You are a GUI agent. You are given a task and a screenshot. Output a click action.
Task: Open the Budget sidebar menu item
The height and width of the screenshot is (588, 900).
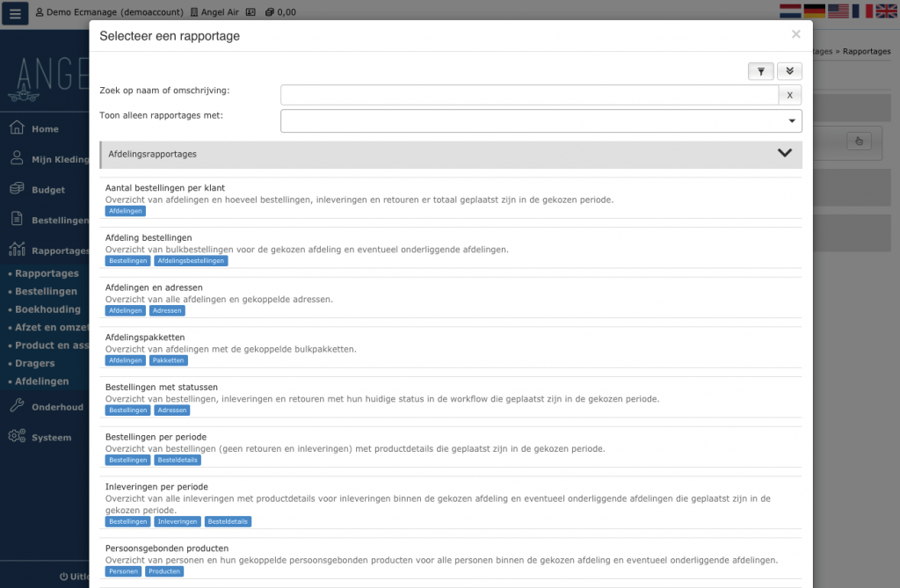coord(48,189)
